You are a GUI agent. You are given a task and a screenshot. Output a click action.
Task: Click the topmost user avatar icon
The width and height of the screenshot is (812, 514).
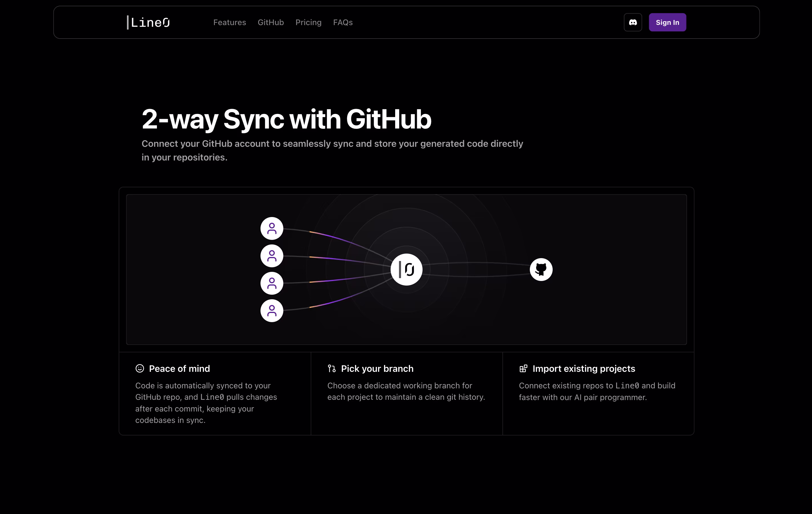click(x=271, y=228)
